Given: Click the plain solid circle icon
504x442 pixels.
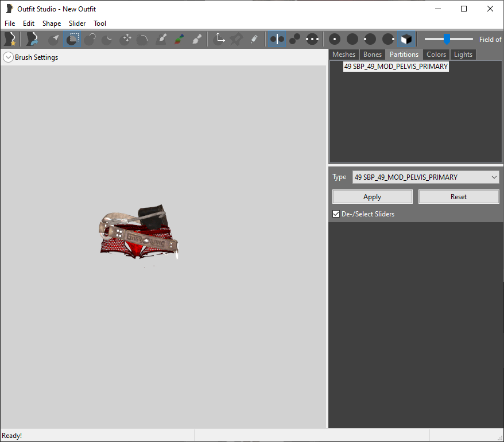Looking at the screenshot, I should point(352,39).
